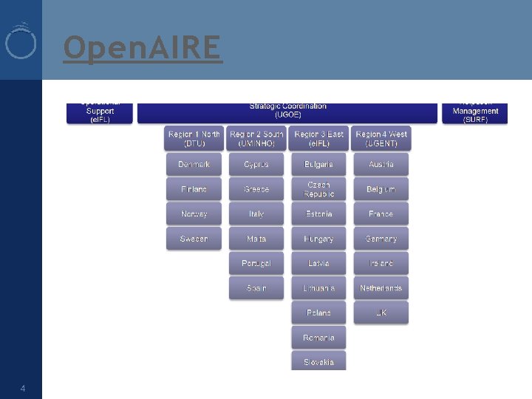Select the Strategic Coordination (UGOE) bar
532x399 pixels.
pyautogui.click(x=287, y=113)
